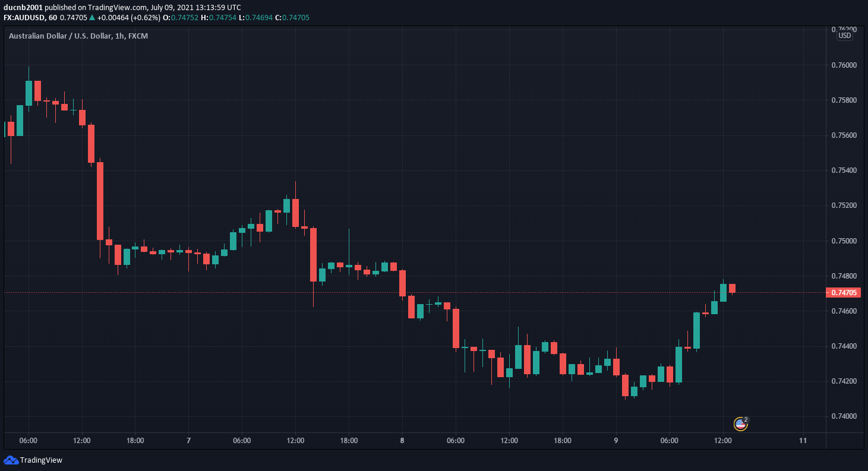This screenshot has width=868, height=471.
Task: Open the US economic event flag marker
Action: [x=740, y=423]
